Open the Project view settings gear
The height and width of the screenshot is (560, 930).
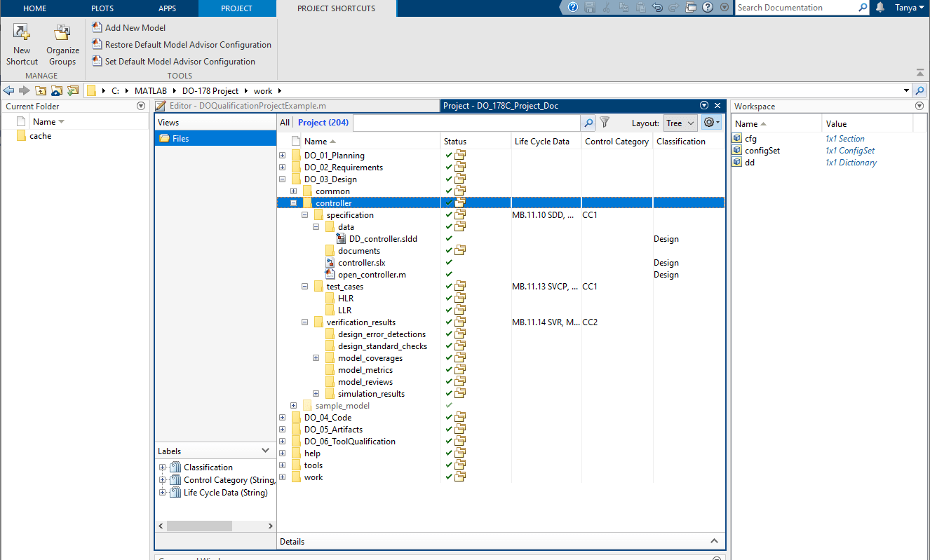click(x=710, y=123)
